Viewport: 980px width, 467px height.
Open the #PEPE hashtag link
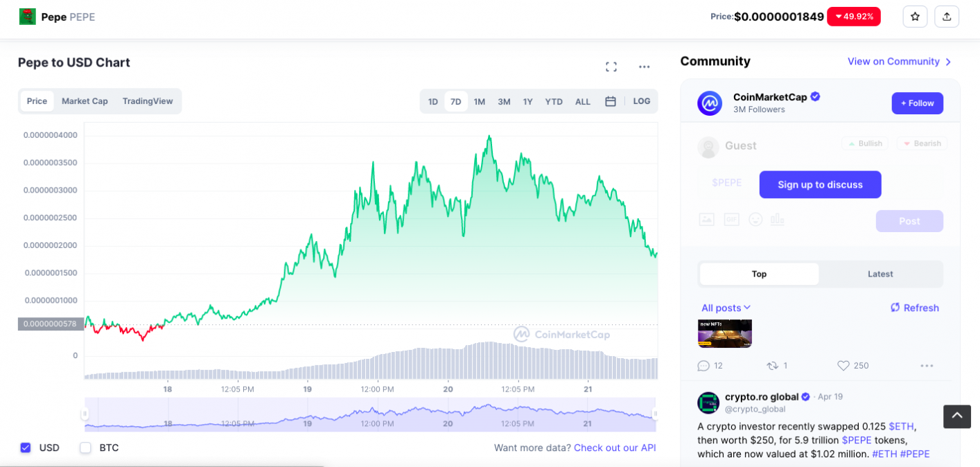click(916, 454)
